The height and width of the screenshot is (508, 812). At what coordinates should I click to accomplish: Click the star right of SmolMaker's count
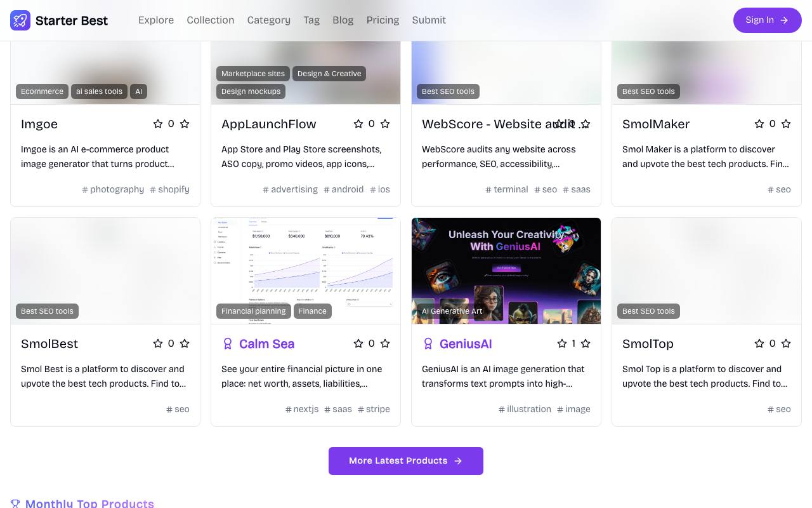(x=786, y=124)
